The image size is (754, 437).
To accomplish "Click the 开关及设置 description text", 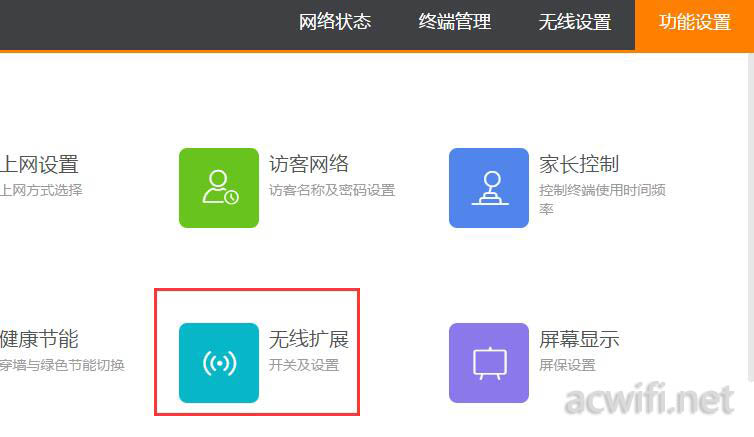I will [304, 365].
